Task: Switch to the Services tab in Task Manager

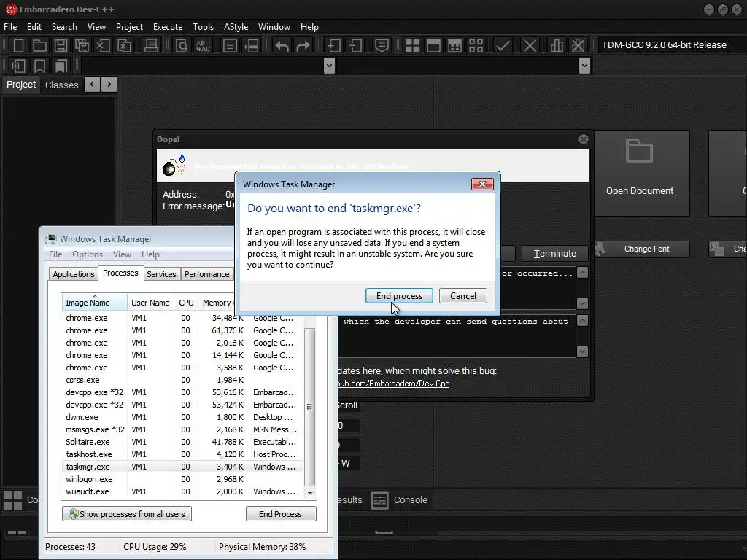Action: (161, 274)
